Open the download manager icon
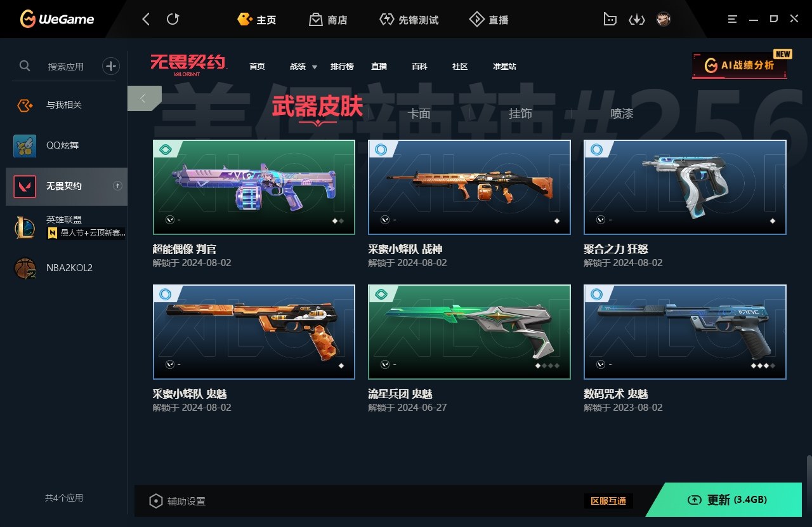The width and height of the screenshot is (812, 527). (636, 20)
